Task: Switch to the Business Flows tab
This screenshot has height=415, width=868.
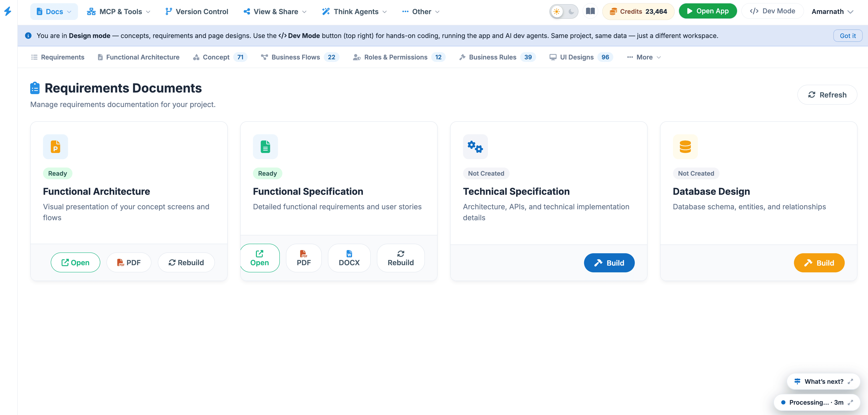Action: point(300,57)
